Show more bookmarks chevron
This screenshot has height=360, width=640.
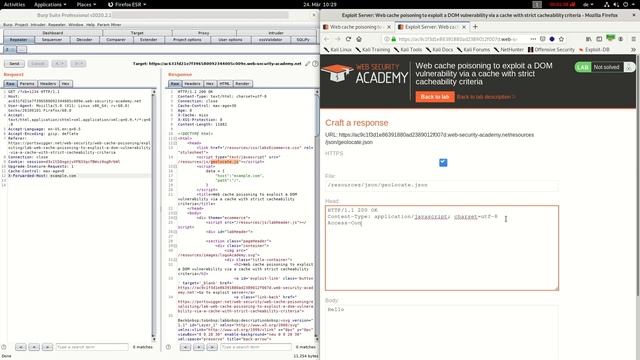point(633,49)
